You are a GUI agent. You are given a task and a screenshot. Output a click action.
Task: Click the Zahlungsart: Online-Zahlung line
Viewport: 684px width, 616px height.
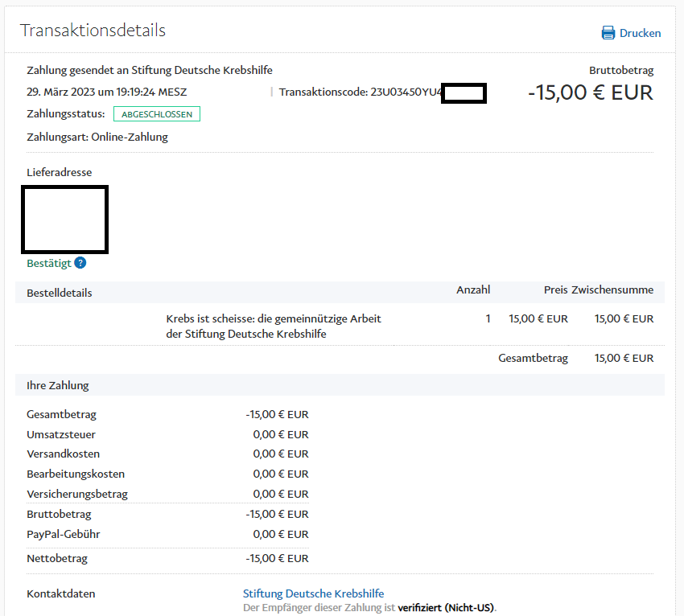click(97, 137)
